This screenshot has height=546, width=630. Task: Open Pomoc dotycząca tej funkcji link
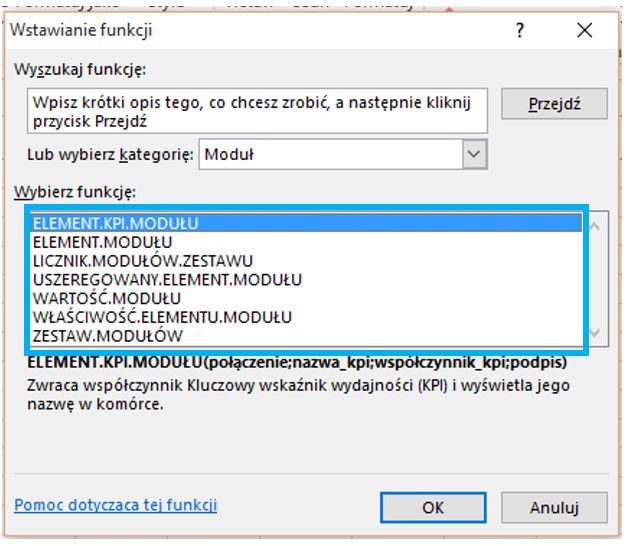(x=116, y=505)
